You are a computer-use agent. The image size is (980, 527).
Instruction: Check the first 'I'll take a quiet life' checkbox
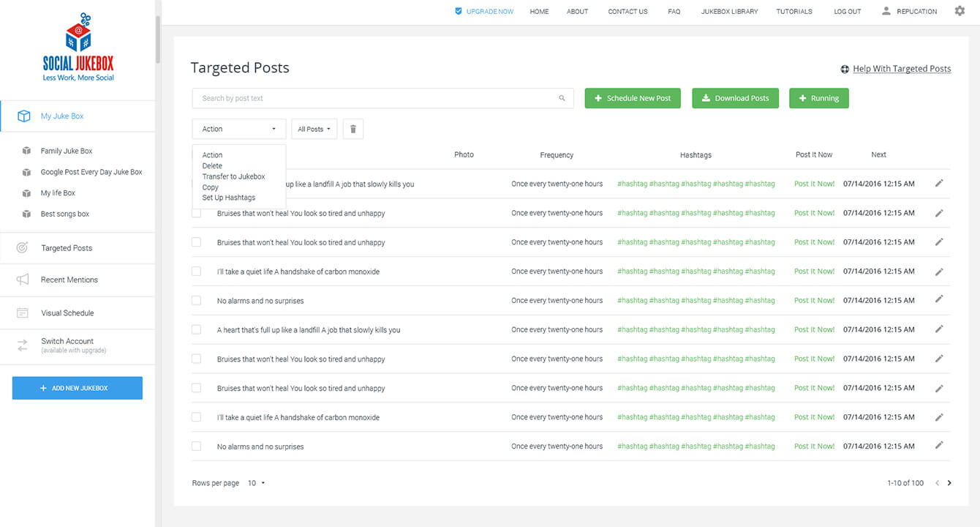point(196,272)
